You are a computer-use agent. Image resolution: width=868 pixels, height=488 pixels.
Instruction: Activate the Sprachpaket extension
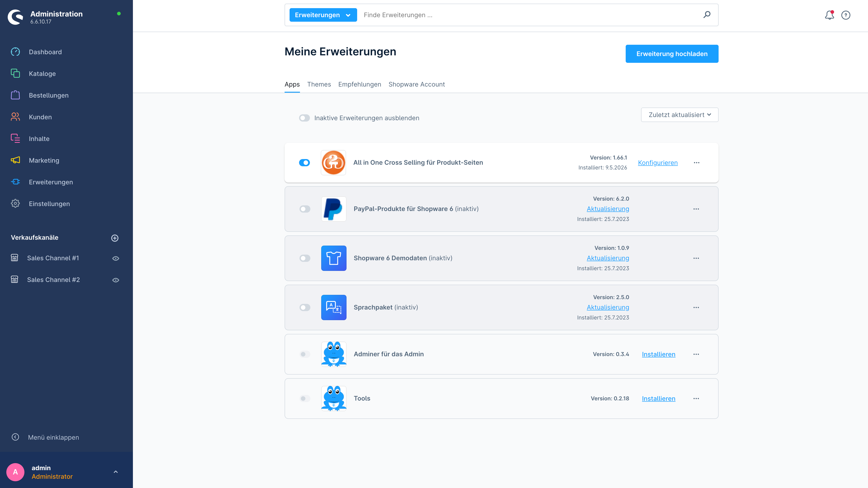point(305,307)
